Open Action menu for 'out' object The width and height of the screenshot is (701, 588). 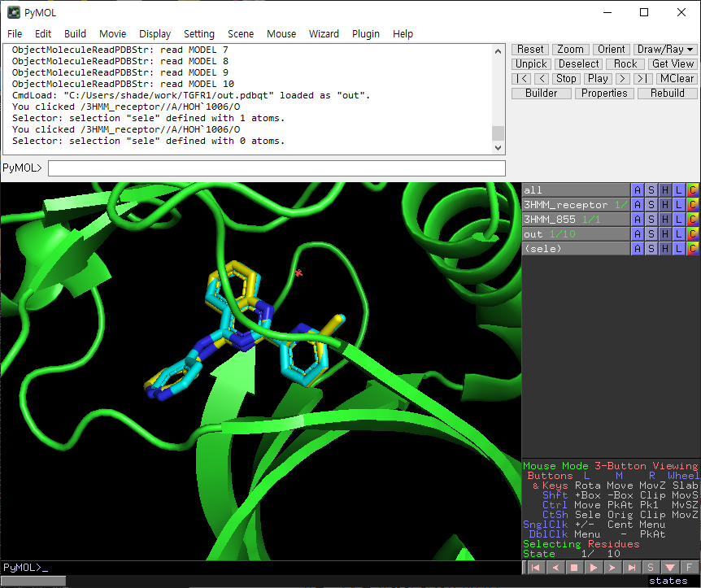click(x=638, y=234)
